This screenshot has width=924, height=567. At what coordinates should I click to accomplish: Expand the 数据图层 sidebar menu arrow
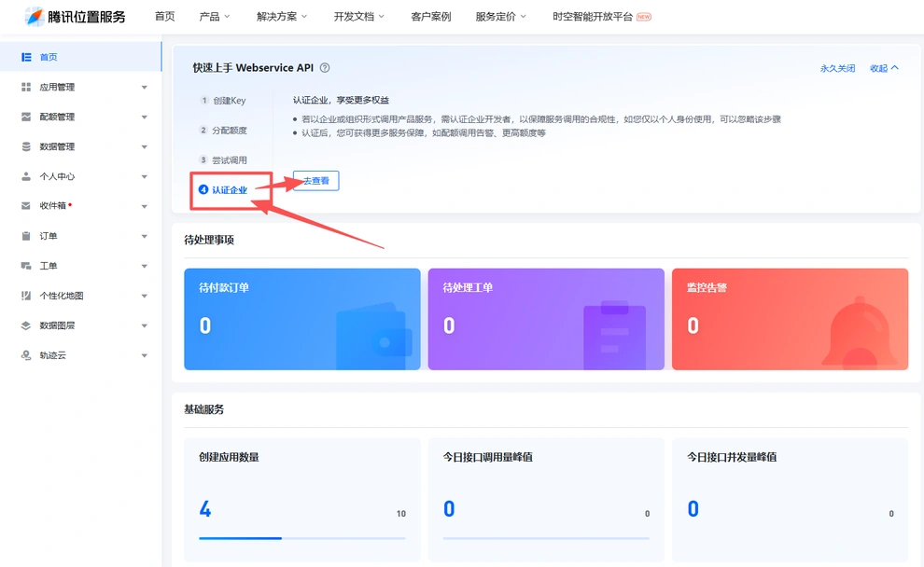coord(145,325)
